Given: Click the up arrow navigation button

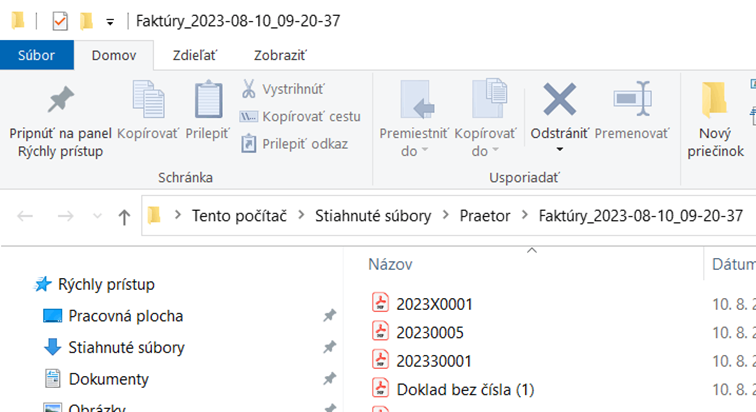Looking at the screenshot, I should tap(124, 216).
